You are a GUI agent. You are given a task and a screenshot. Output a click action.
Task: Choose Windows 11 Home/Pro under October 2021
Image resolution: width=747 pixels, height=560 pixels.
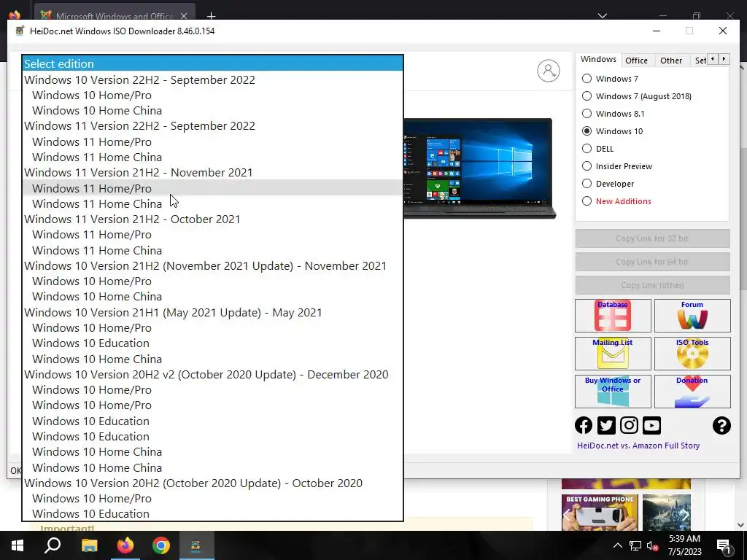click(x=213, y=235)
